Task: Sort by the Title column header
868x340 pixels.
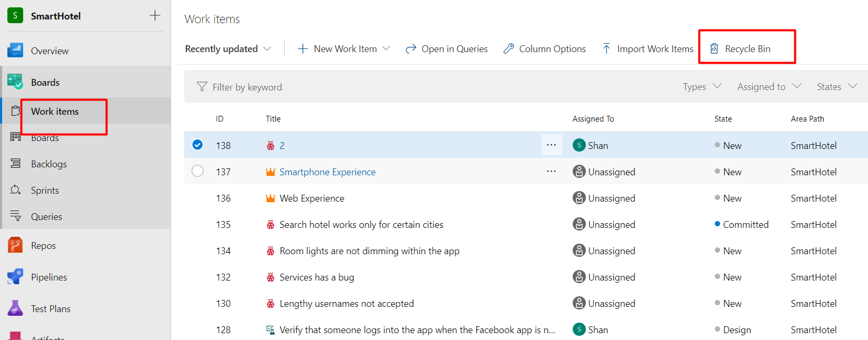Action: pos(273,119)
